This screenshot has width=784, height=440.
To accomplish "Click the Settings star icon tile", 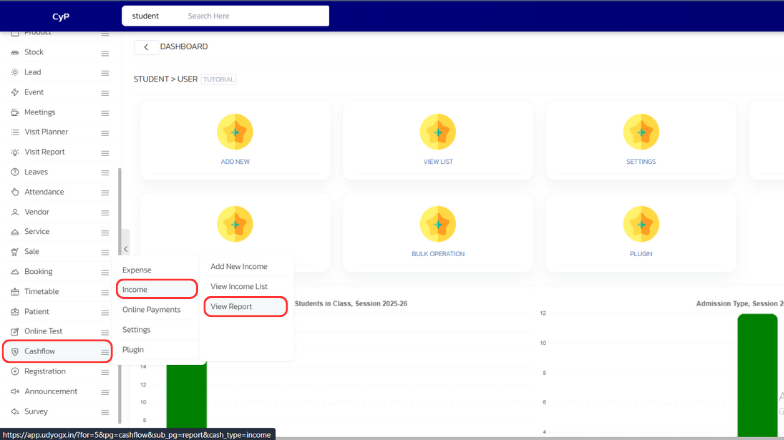I will (641, 132).
